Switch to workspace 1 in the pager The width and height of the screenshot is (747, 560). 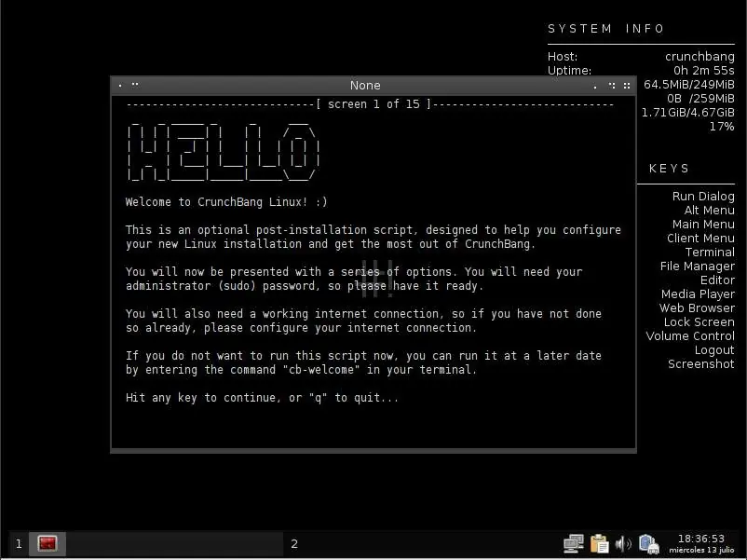click(x=19, y=544)
